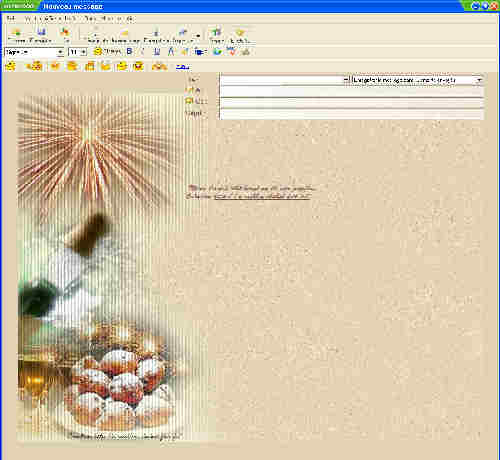Click the highlight color icon next to font color

pos(185,52)
